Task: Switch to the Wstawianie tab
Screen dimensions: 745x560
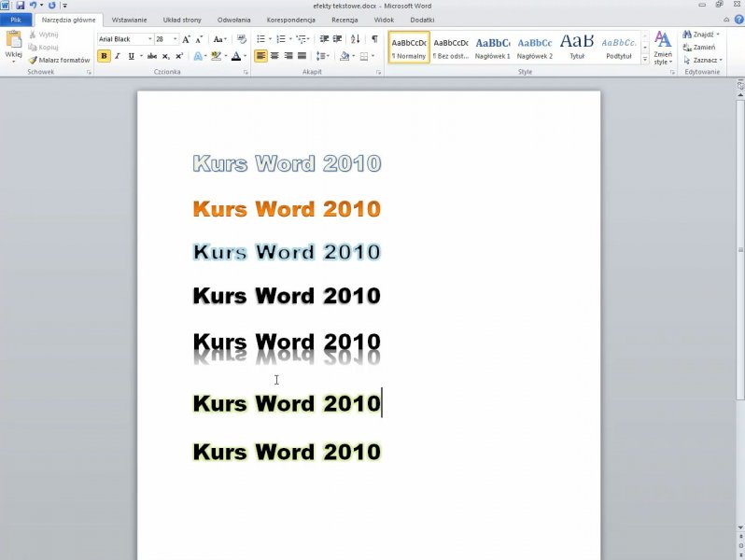Action: [129, 19]
